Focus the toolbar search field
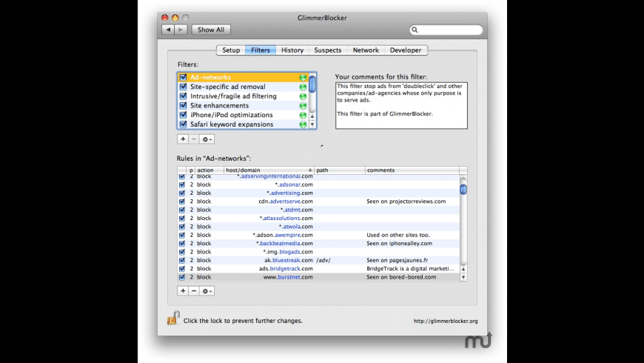The height and width of the screenshot is (363, 644). pos(446,30)
